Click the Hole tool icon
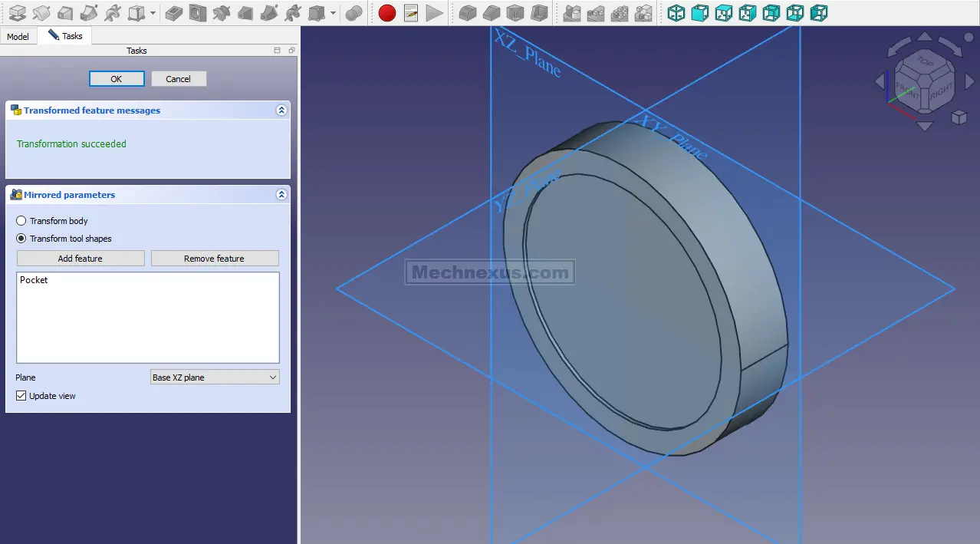980x544 pixels. [198, 13]
